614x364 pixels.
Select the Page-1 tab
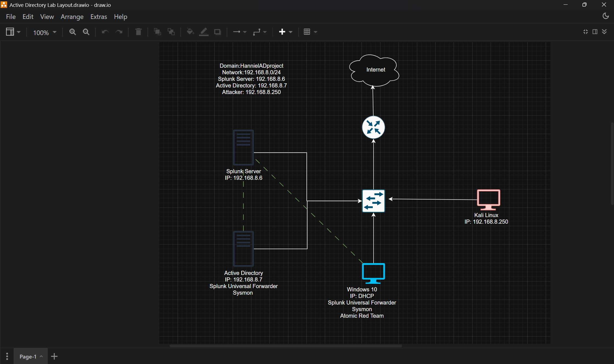[31, 356]
